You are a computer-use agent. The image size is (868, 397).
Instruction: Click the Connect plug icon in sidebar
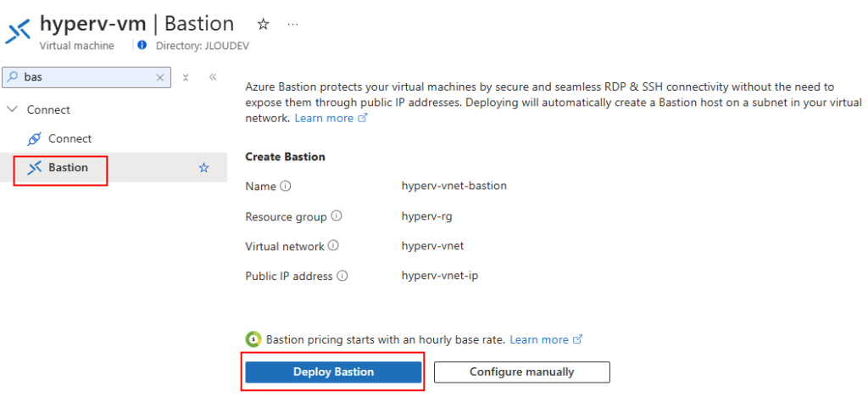click(34, 139)
